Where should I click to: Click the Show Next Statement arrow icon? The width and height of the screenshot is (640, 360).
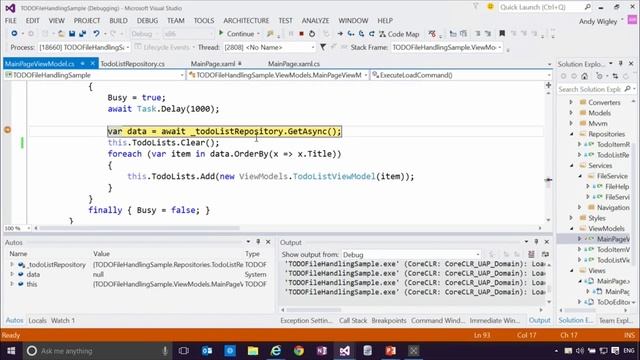(340, 33)
